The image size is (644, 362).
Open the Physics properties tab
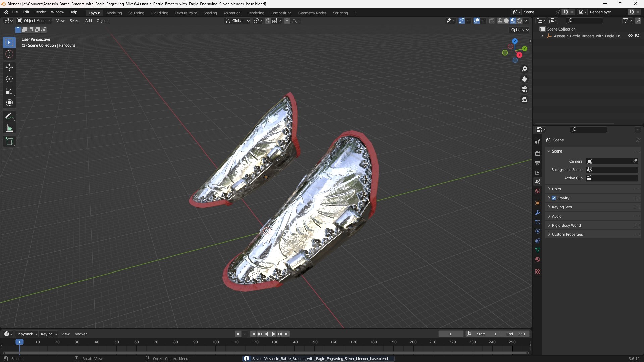click(x=538, y=231)
